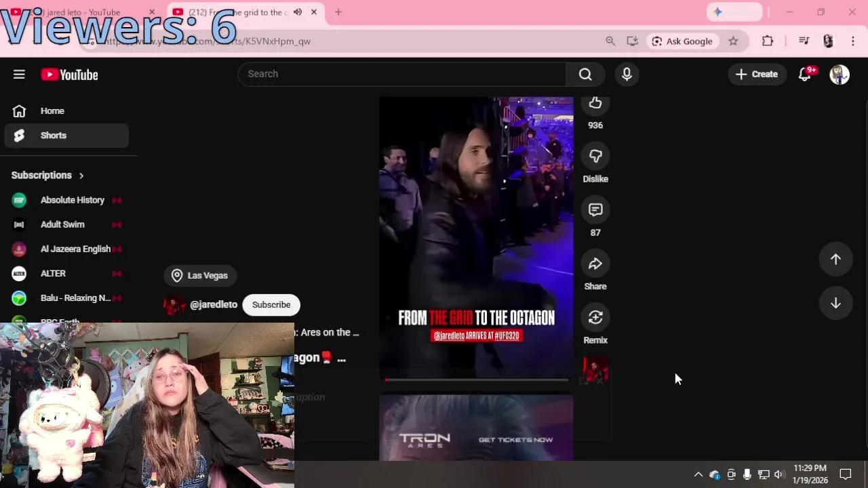Start voice search with the microphone
This screenshot has height=488, width=868.
[x=627, y=74]
